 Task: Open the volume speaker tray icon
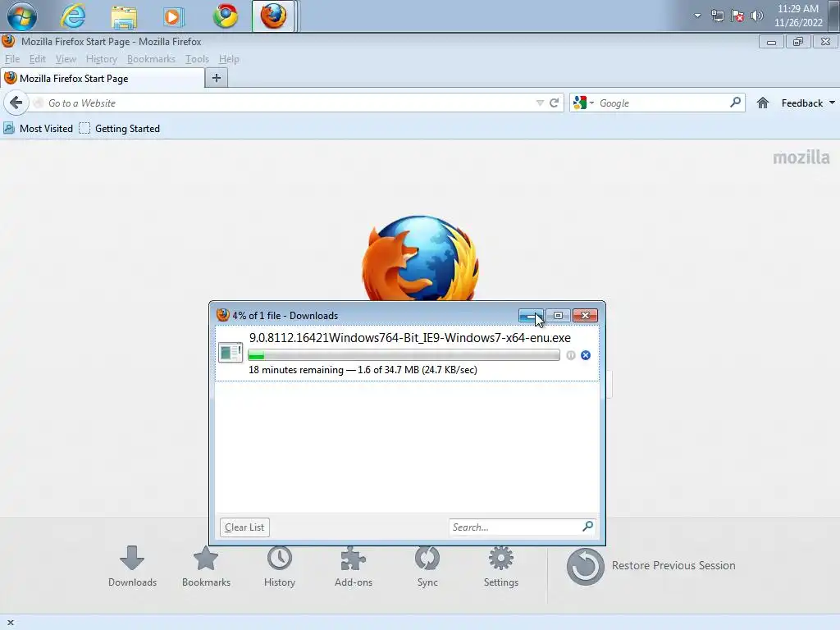click(x=757, y=16)
